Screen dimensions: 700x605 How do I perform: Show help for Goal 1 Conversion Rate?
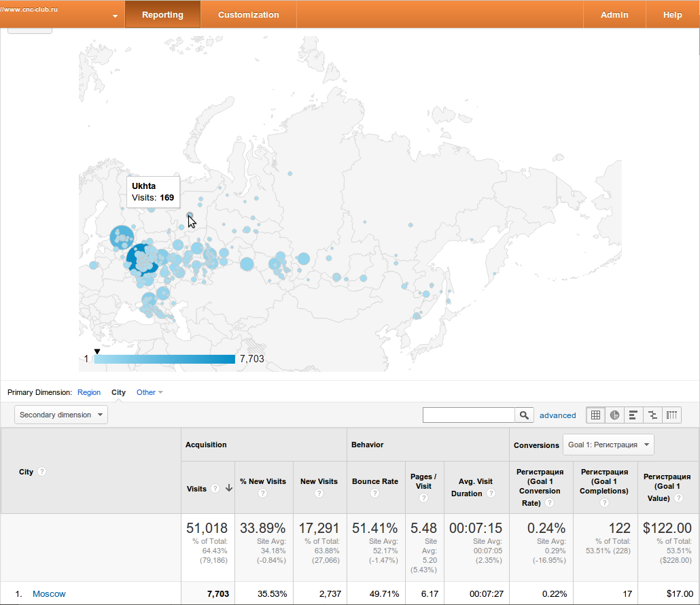550,503
